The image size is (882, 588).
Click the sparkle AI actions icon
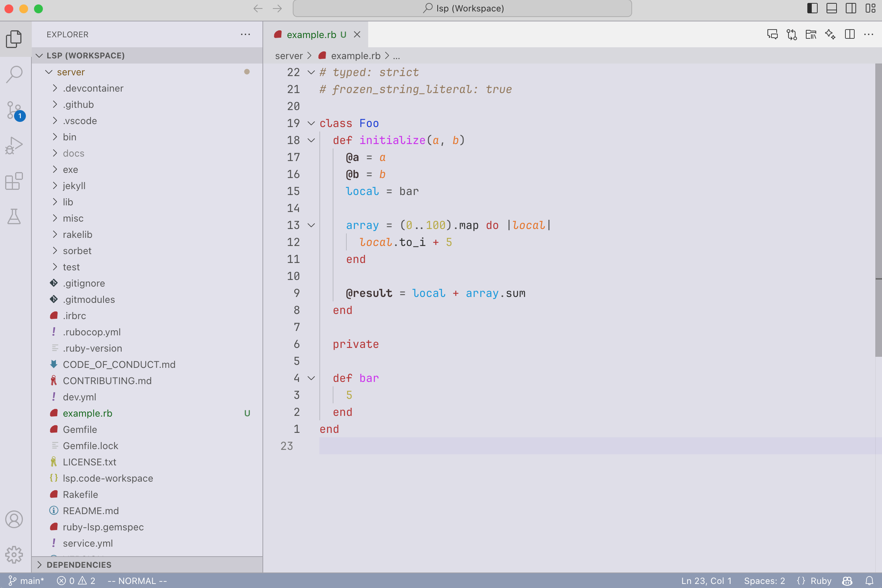(830, 34)
